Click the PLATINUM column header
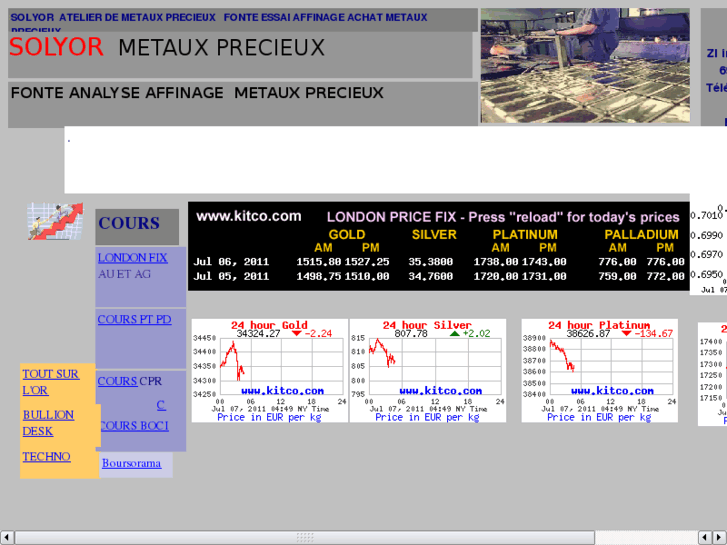This screenshot has height=545, width=727. click(x=525, y=235)
